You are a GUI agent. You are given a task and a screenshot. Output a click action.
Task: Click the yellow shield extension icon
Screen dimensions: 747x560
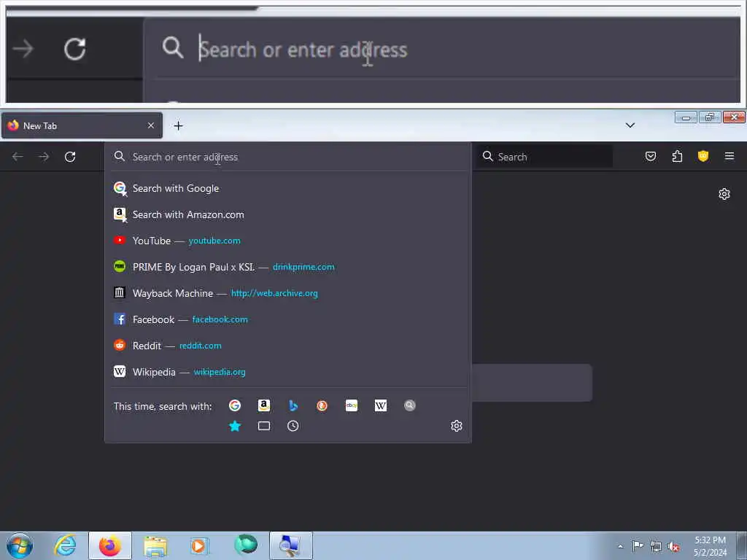[x=703, y=156]
